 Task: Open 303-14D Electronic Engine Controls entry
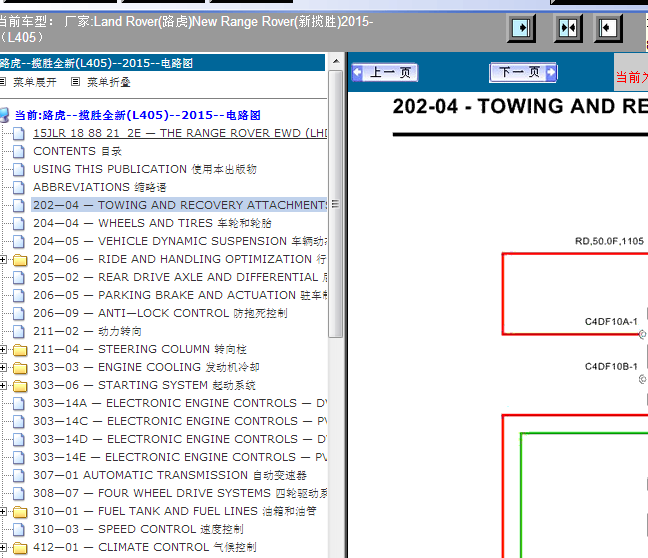click(180, 439)
